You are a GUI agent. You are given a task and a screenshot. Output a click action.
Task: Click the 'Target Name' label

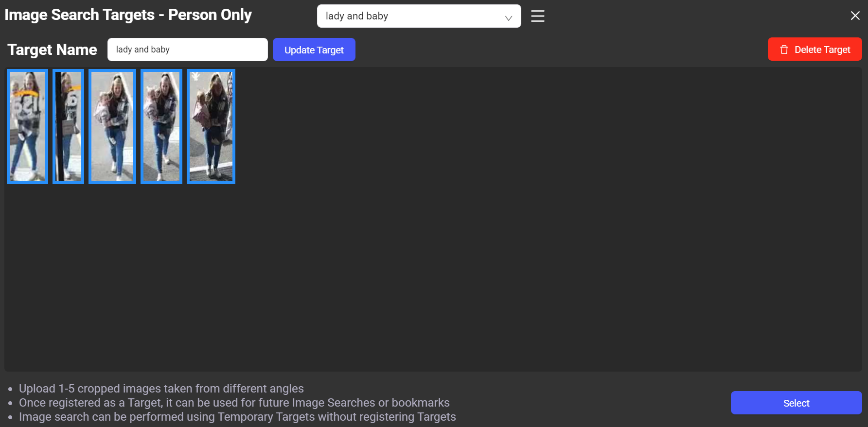pos(52,50)
